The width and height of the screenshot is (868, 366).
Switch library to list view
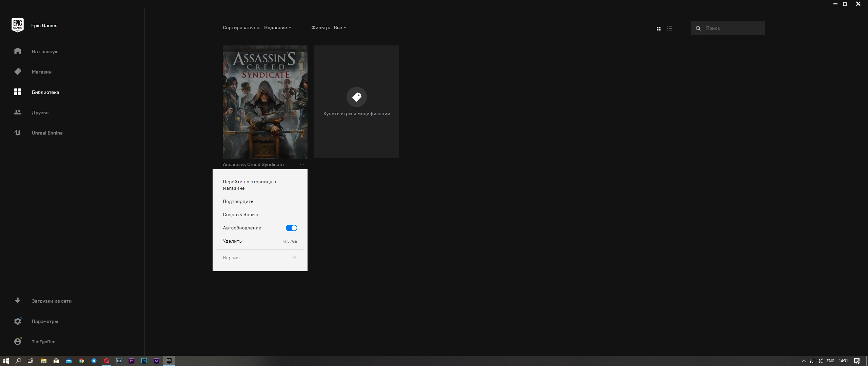(x=670, y=28)
